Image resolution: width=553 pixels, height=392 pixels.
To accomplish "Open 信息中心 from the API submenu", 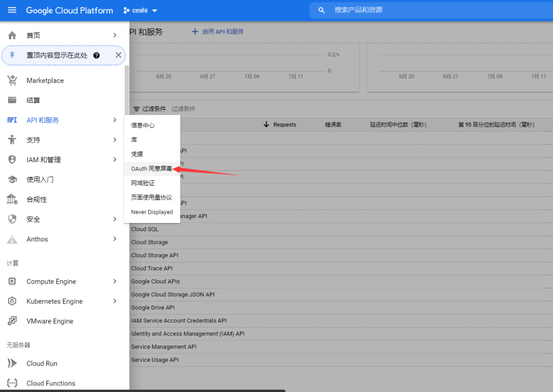I will (x=143, y=125).
